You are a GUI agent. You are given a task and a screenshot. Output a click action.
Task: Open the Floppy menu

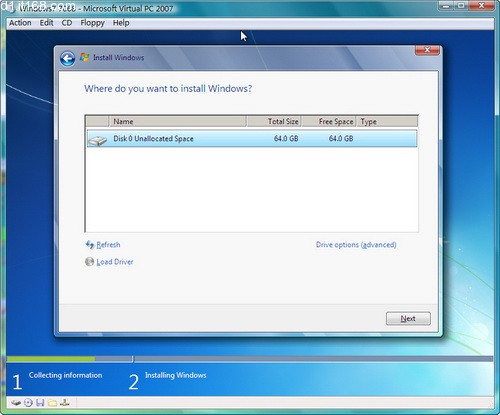pos(92,23)
